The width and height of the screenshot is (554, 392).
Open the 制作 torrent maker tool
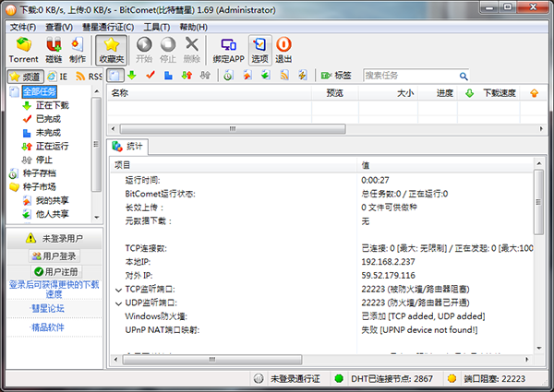[78, 50]
